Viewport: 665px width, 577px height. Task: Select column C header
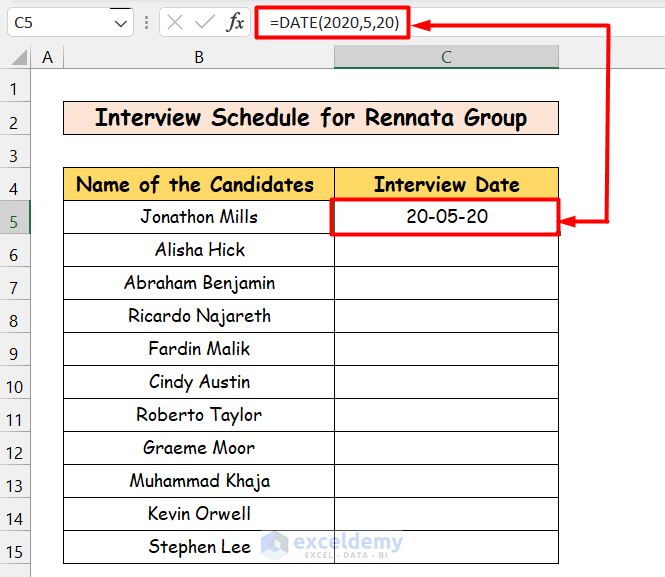point(446,58)
